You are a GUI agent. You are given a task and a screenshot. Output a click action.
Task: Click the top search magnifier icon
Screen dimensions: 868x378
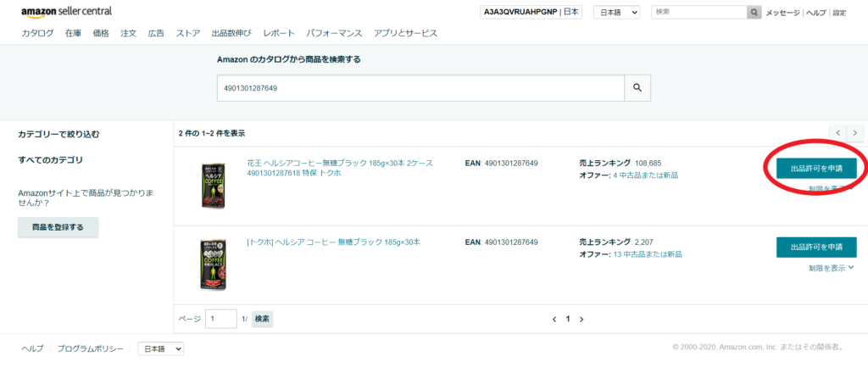(754, 12)
